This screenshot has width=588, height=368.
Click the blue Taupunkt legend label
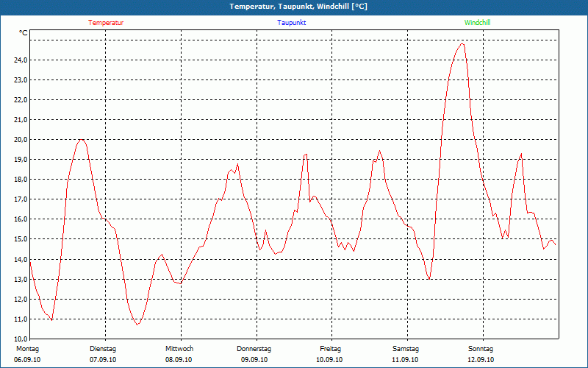pyautogui.click(x=292, y=23)
